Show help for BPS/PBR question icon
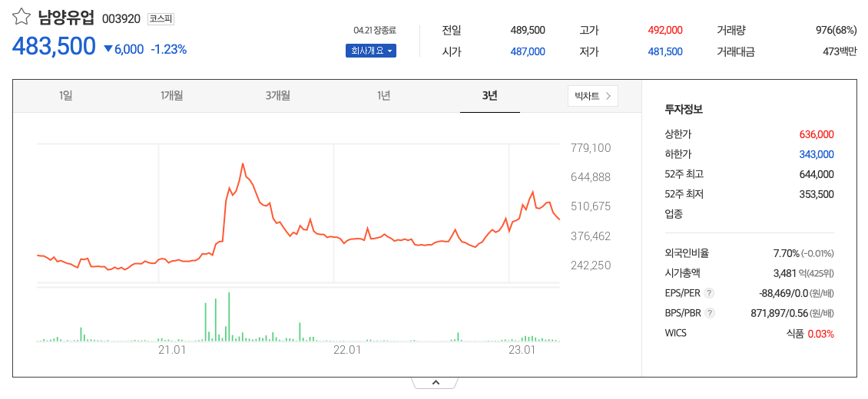 [711, 313]
